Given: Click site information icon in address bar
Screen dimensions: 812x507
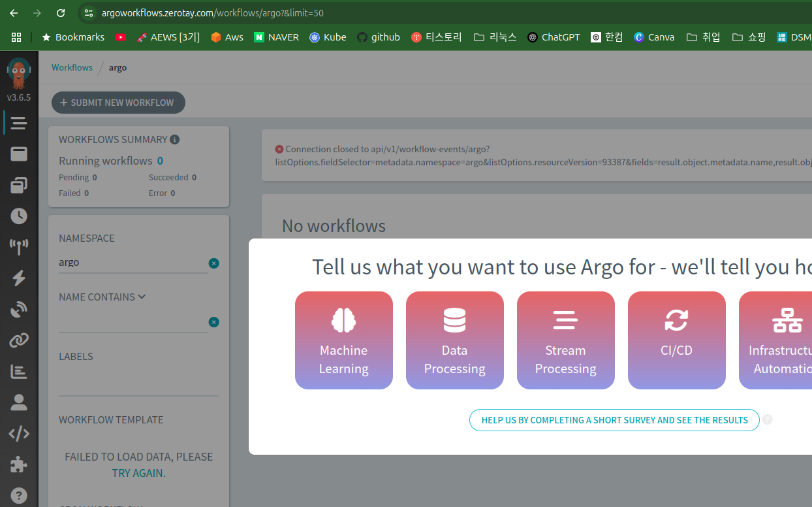Looking at the screenshot, I should 89,12.
